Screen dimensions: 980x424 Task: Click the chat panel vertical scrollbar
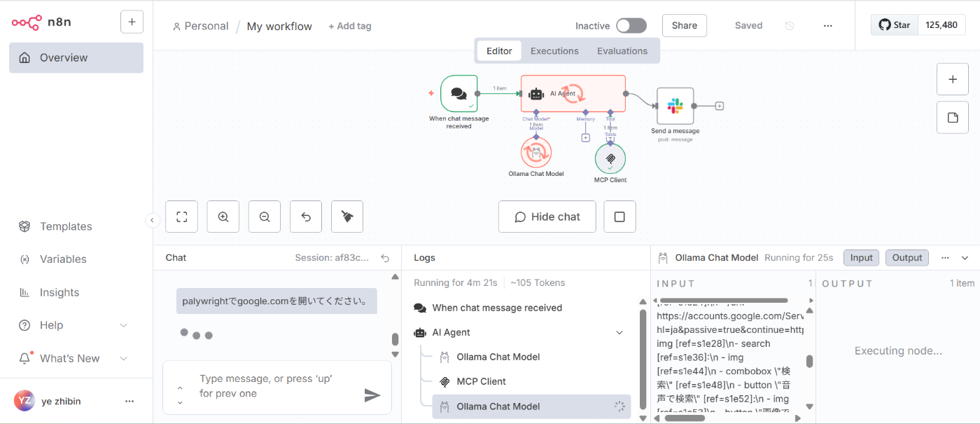click(395, 339)
